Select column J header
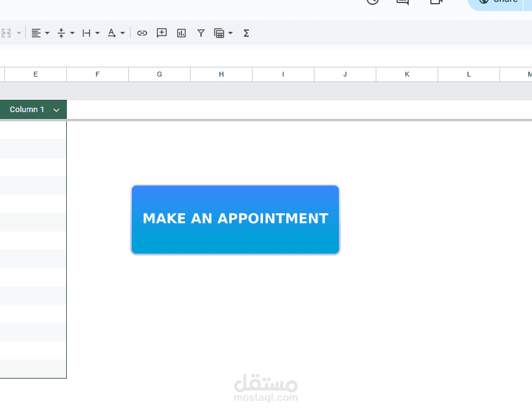 tap(345, 74)
